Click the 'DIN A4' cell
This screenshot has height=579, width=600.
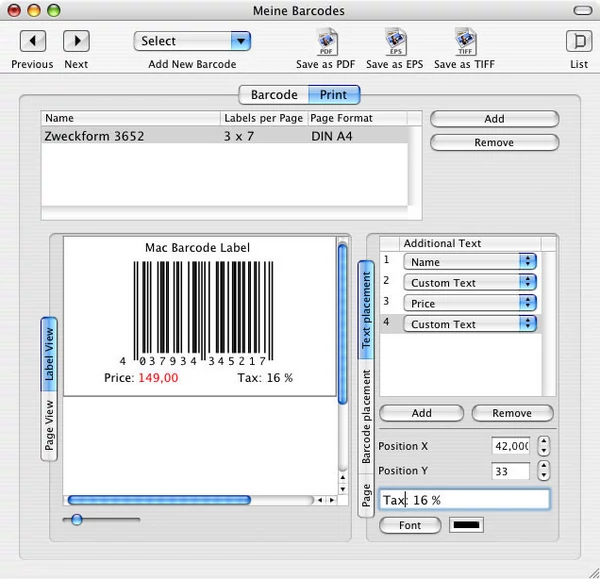(x=332, y=136)
